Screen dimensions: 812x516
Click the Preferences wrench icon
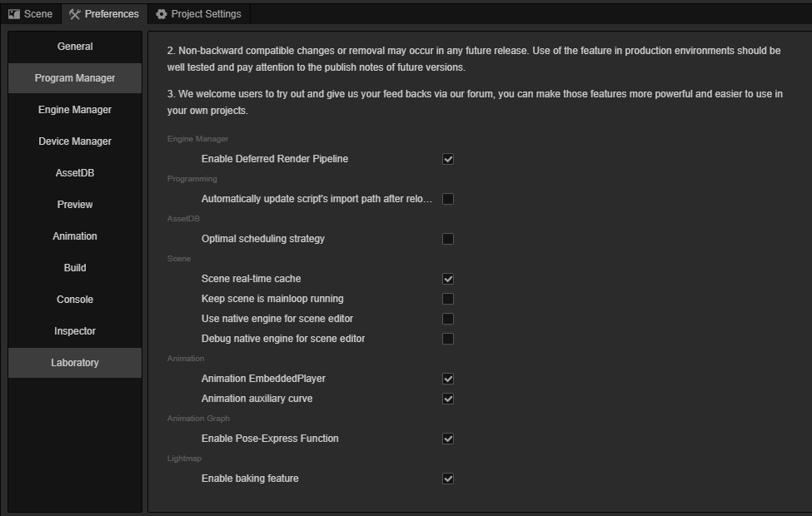coord(75,14)
